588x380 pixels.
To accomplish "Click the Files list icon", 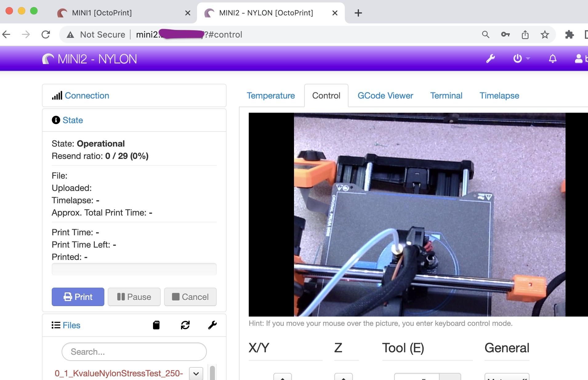I will (56, 325).
